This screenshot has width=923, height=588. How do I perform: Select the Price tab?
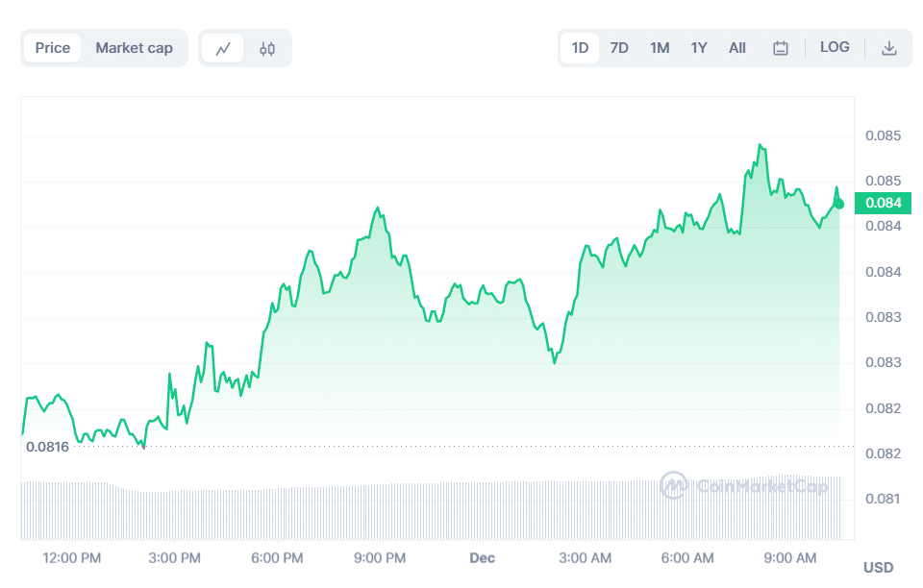(x=53, y=48)
